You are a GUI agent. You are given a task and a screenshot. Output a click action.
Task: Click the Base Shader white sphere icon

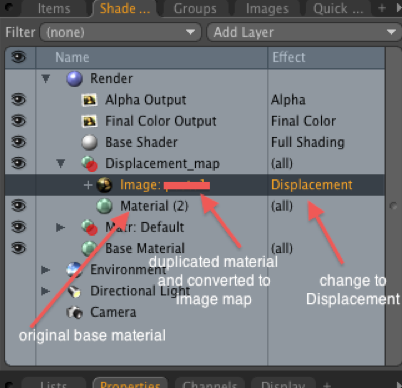[x=89, y=143]
